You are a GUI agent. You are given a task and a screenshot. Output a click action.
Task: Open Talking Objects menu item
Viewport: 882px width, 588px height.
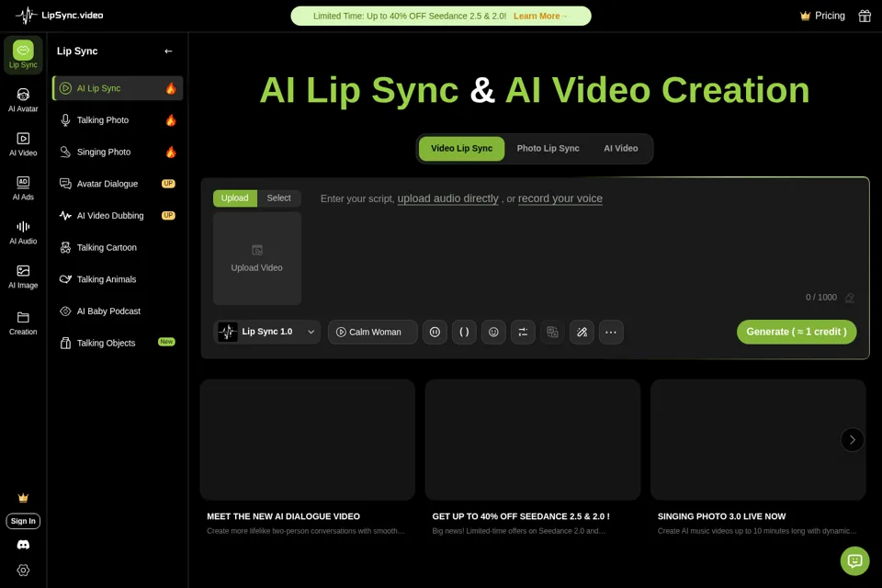[118, 343]
